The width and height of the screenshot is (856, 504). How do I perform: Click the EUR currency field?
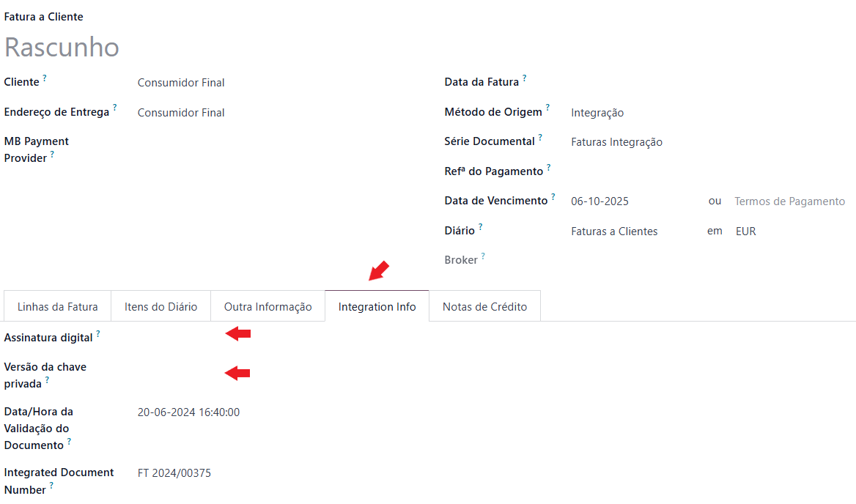(x=746, y=231)
